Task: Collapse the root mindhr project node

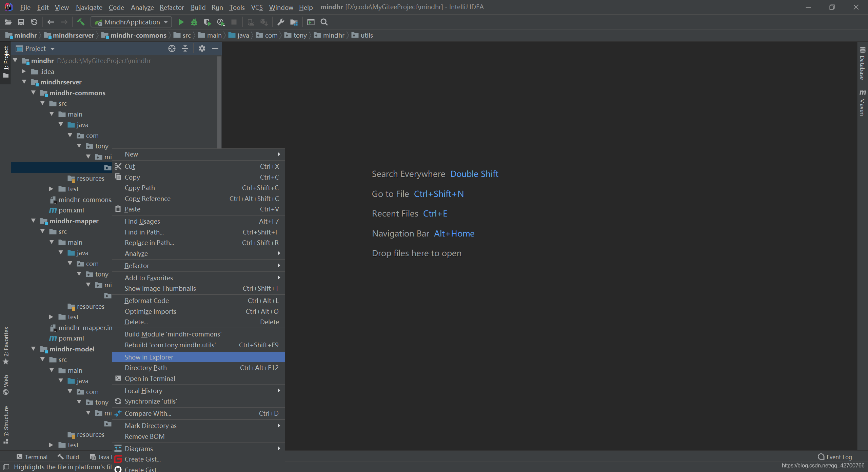Action: pos(15,61)
